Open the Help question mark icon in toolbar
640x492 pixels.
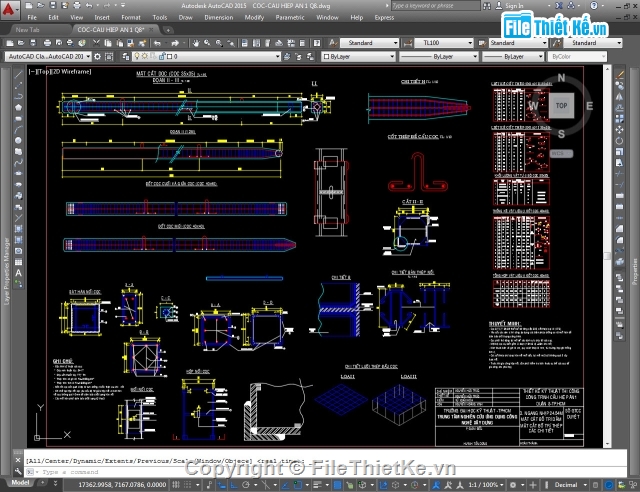tap(317, 43)
